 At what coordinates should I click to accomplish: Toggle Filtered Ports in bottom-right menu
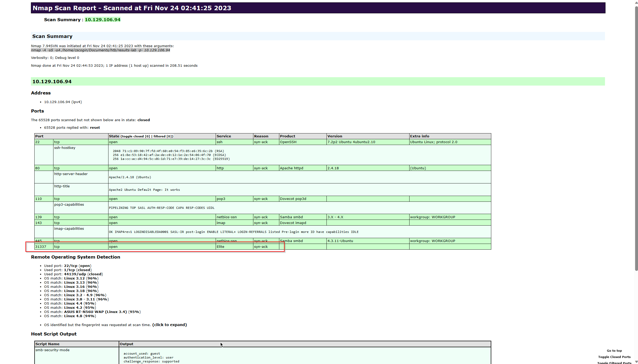pos(614,362)
